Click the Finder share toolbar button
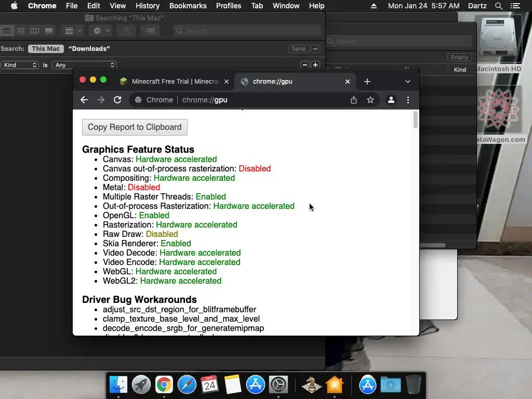 click(x=127, y=31)
